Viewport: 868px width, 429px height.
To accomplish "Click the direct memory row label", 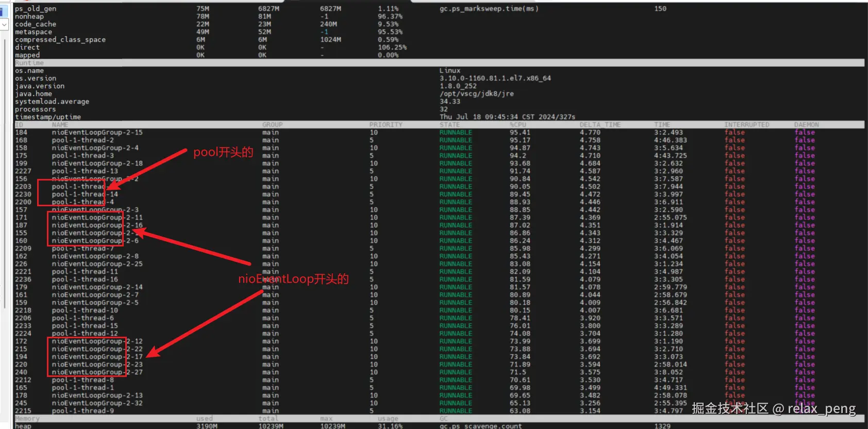I will tap(27, 47).
